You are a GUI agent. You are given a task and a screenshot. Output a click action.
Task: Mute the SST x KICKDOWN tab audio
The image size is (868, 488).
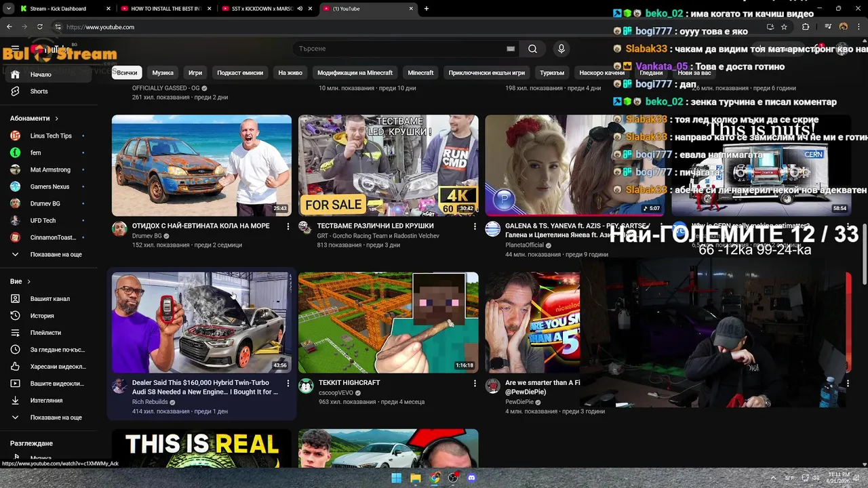click(298, 9)
